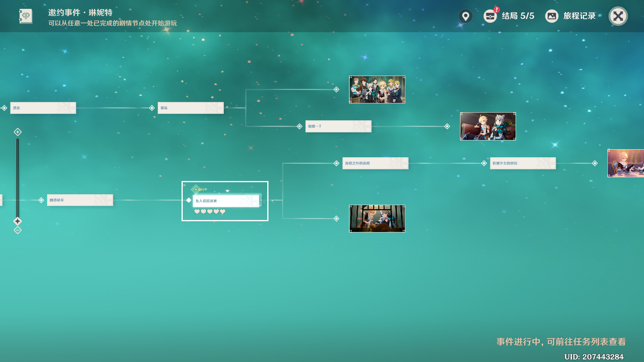
Task: Click the hangout event book icon
Action: 26,16
